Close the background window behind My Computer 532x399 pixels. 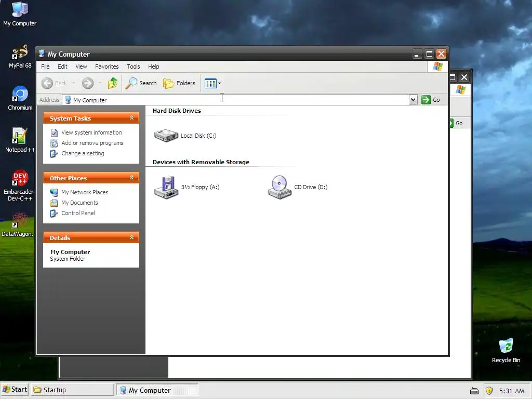pos(464,77)
